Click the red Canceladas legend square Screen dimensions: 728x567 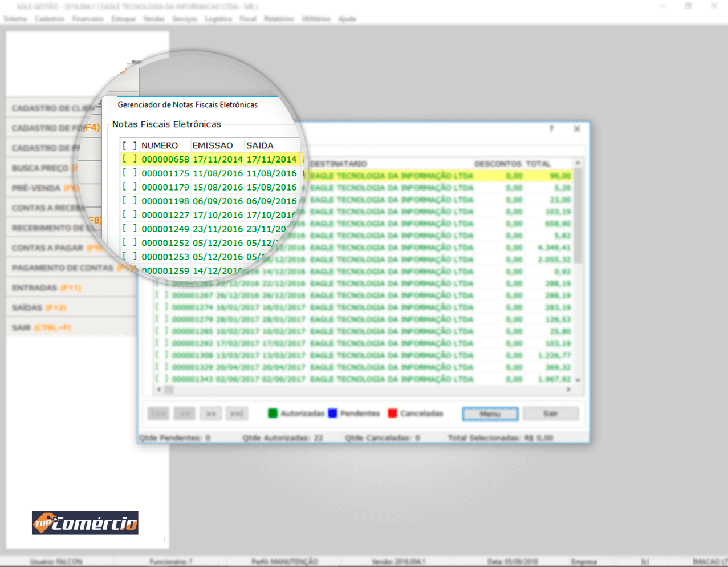(x=392, y=414)
